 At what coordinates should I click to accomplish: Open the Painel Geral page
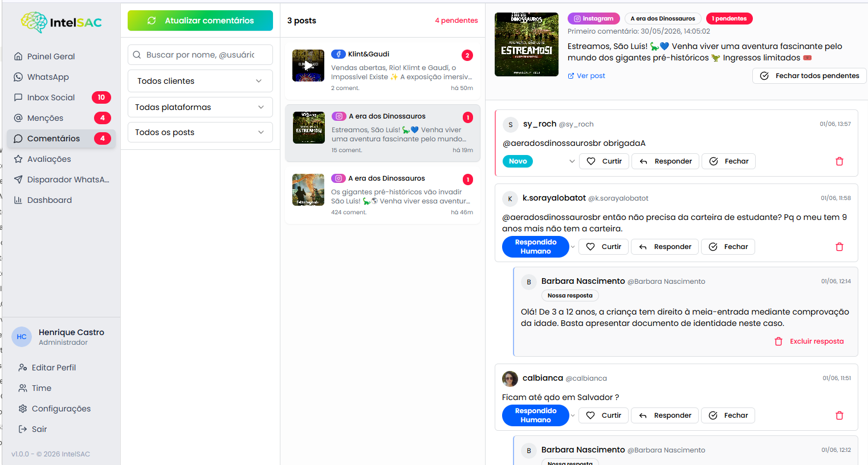61,56
